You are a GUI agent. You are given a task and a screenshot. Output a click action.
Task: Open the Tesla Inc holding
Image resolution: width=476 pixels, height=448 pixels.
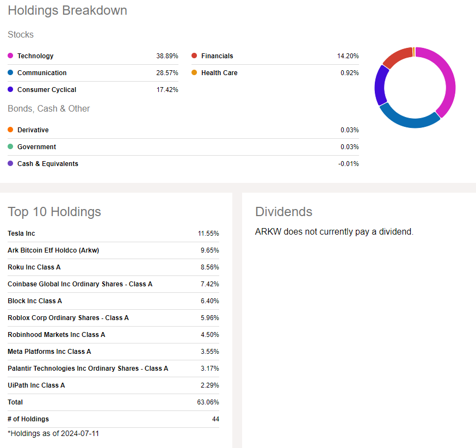coord(21,234)
